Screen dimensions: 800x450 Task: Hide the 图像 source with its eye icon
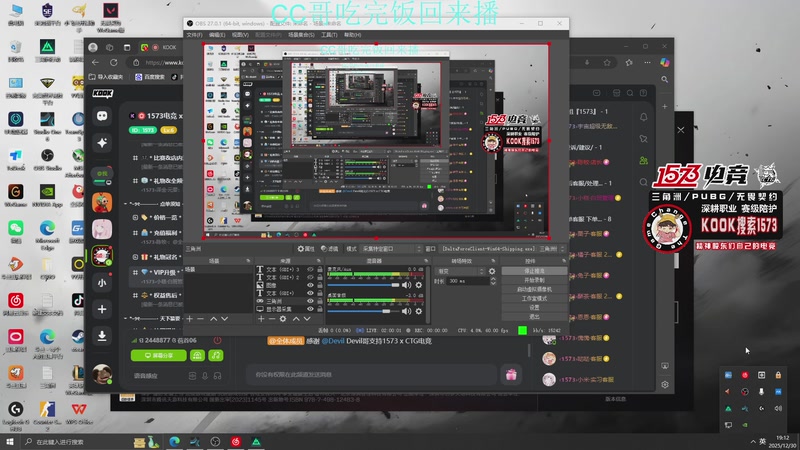(310, 285)
